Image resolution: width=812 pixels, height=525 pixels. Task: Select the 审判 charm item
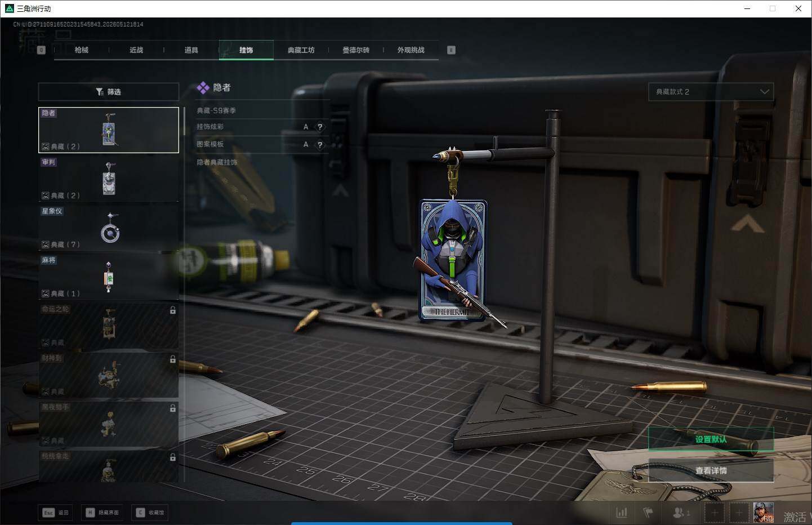click(x=109, y=179)
